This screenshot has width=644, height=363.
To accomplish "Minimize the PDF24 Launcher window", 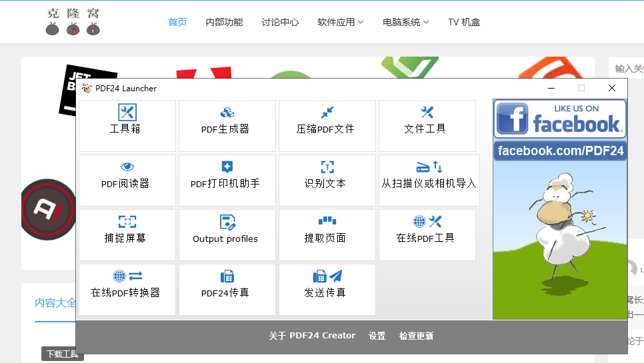I will 551,88.
